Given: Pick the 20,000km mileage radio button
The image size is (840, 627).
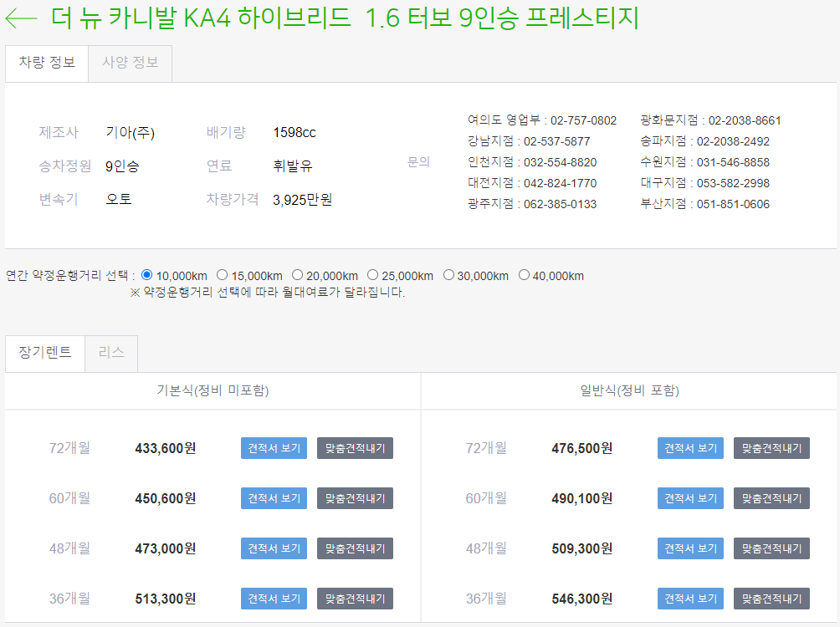Looking at the screenshot, I should coord(297,275).
